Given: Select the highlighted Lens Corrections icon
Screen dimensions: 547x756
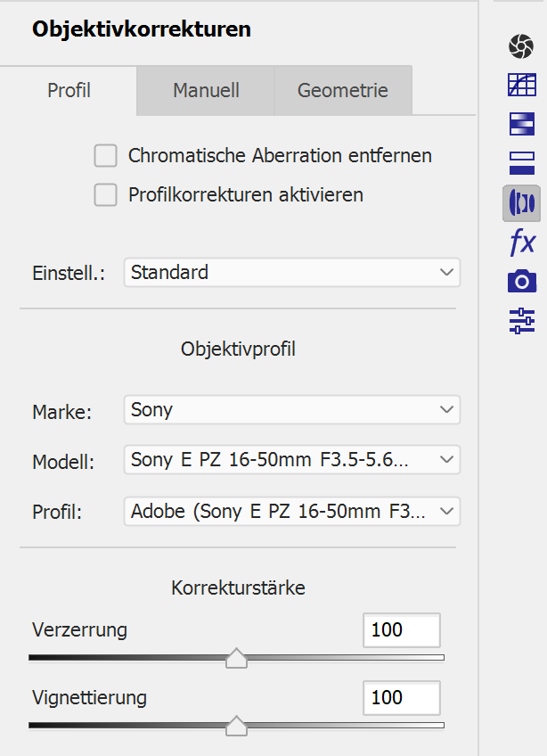Looking at the screenshot, I should tap(521, 203).
